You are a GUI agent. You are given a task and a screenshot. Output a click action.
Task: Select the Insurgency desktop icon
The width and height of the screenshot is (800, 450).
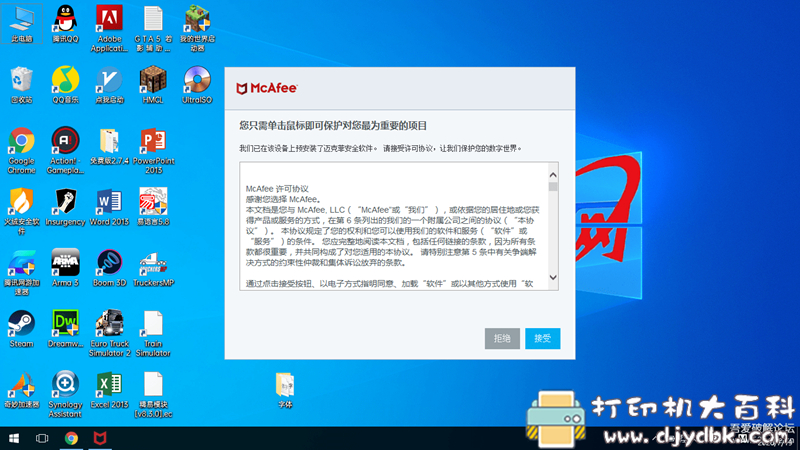pos(65,207)
